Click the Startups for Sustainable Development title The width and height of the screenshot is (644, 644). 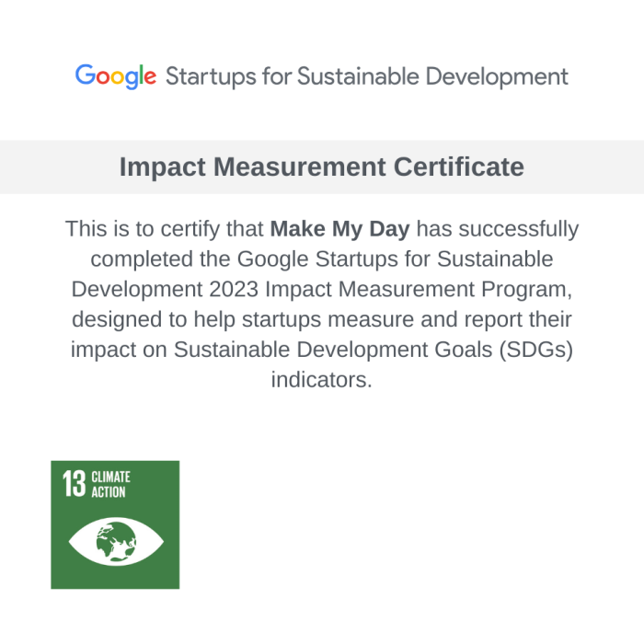[367, 76]
